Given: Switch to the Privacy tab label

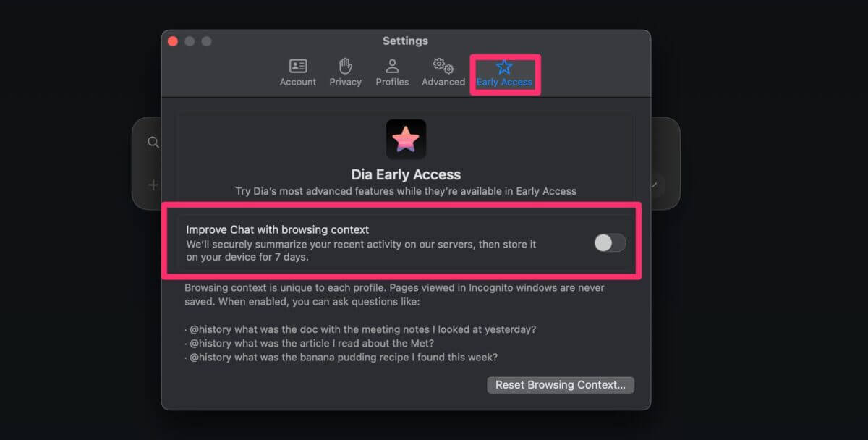Looking at the screenshot, I should click(x=345, y=82).
